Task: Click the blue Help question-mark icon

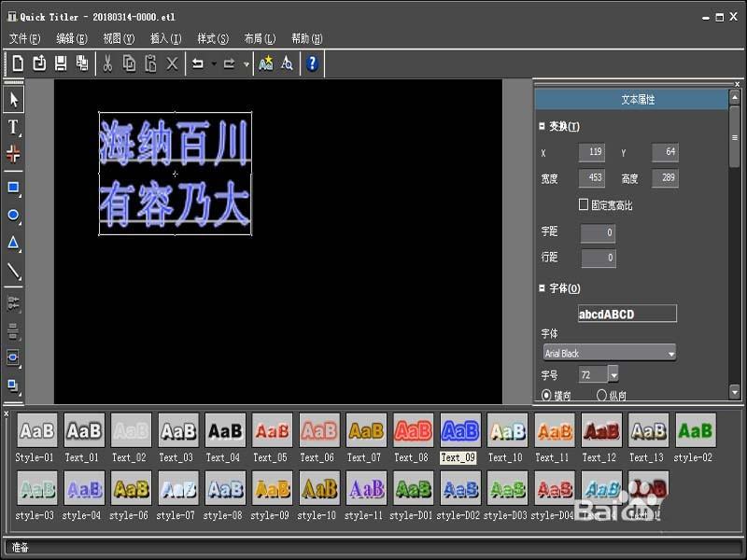Action: tap(311, 63)
